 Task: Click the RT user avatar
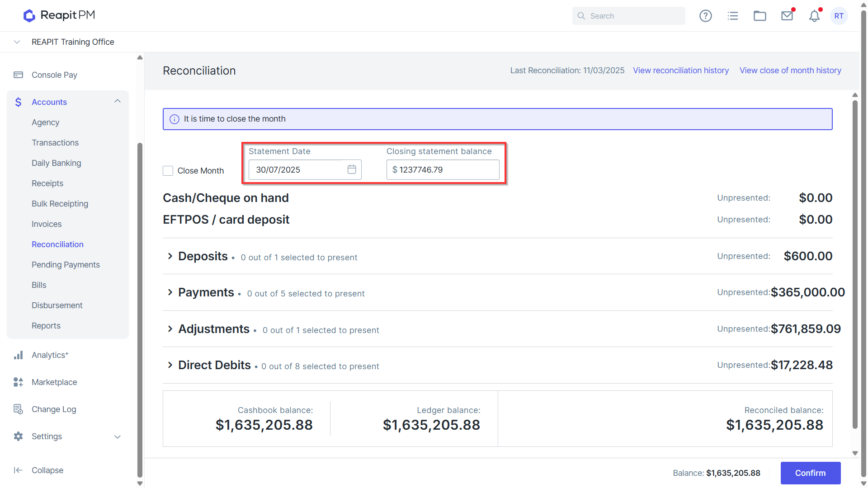tap(839, 16)
